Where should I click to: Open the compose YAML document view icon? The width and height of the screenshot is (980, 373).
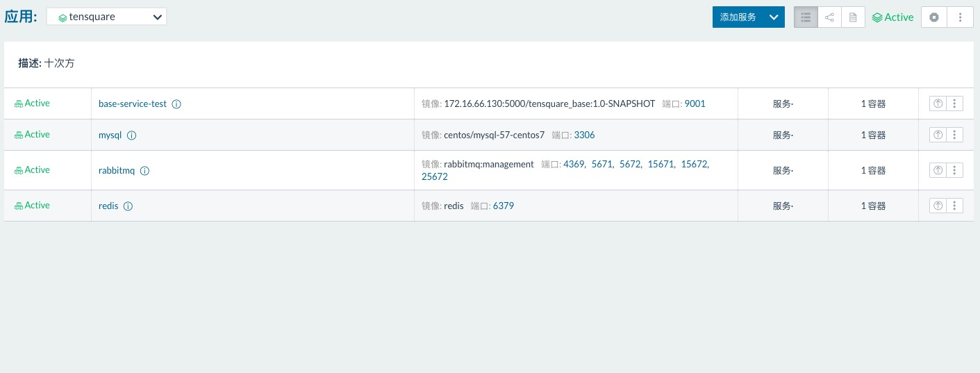[x=853, y=17]
